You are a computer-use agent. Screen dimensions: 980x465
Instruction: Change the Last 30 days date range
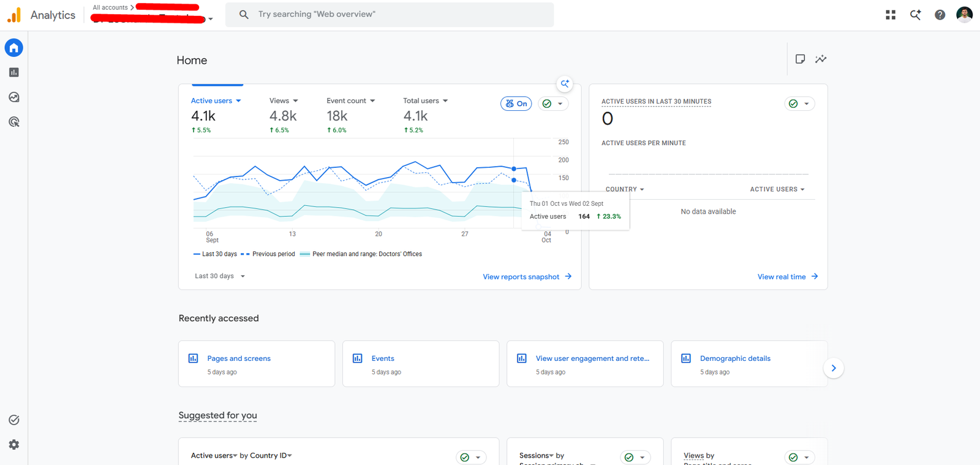click(220, 276)
